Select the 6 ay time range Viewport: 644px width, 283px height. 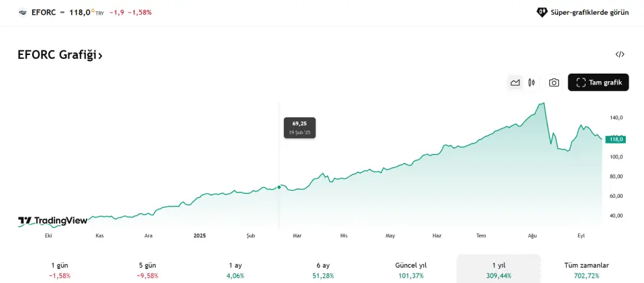click(x=323, y=270)
